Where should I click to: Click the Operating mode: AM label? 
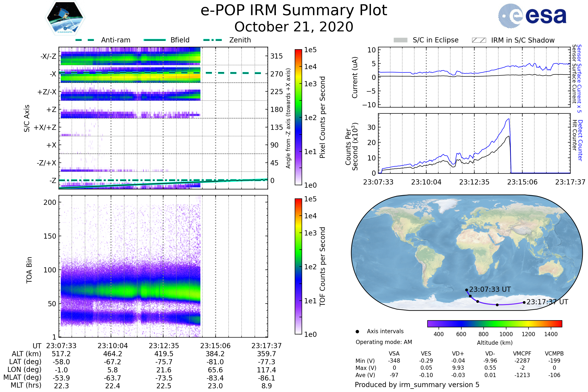(384, 342)
